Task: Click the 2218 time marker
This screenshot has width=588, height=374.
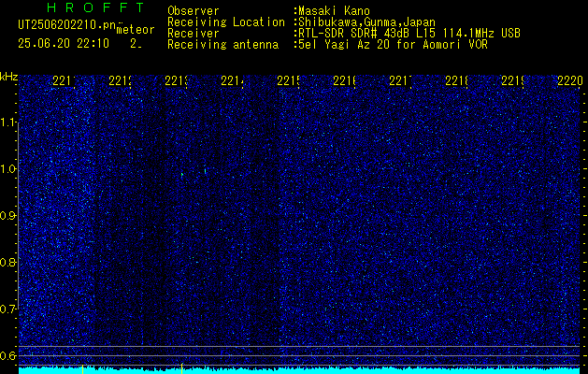Action: pyautogui.click(x=457, y=80)
